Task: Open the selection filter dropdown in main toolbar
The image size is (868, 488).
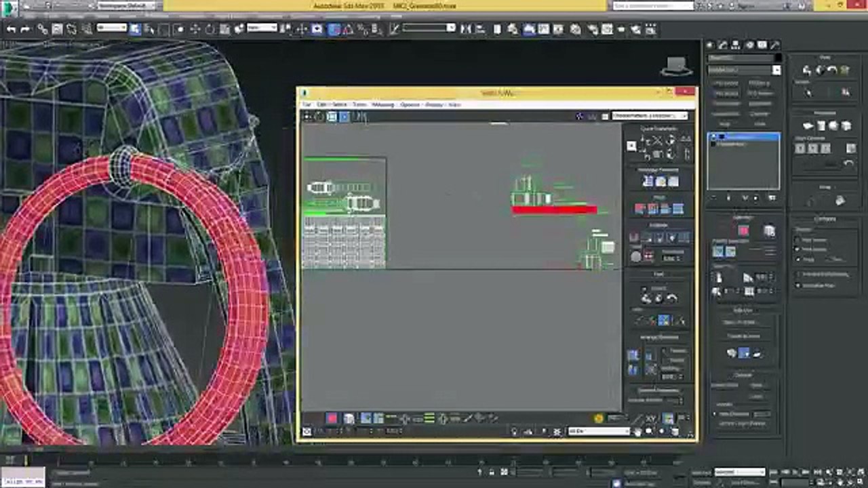Action: tap(111, 28)
